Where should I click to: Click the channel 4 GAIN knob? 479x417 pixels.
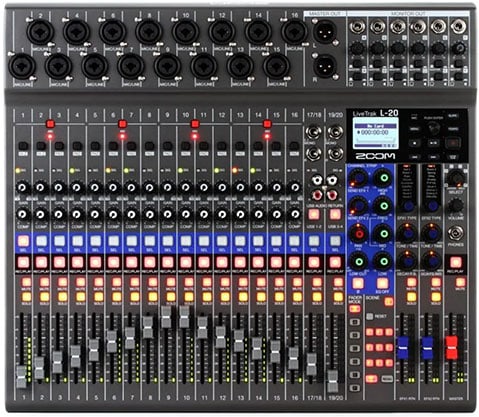[77, 187]
